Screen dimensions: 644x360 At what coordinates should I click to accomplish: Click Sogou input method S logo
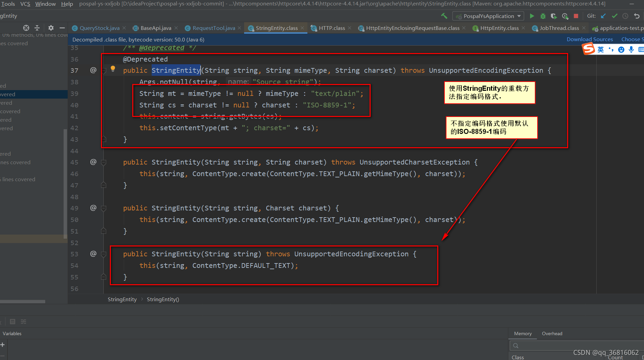tap(588, 49)
